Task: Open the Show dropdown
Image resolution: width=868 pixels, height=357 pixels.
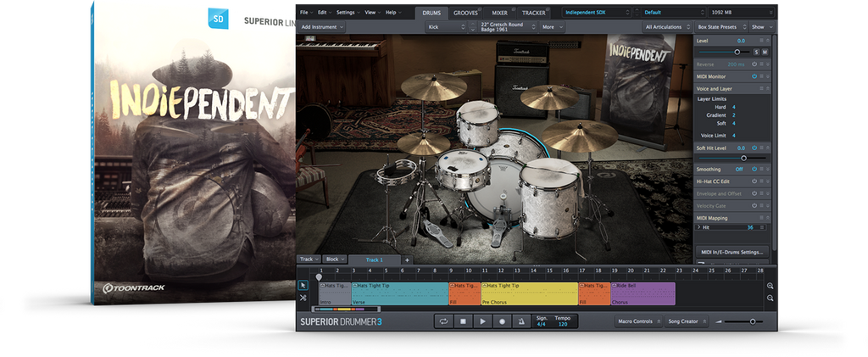Action: coord(761,26)
